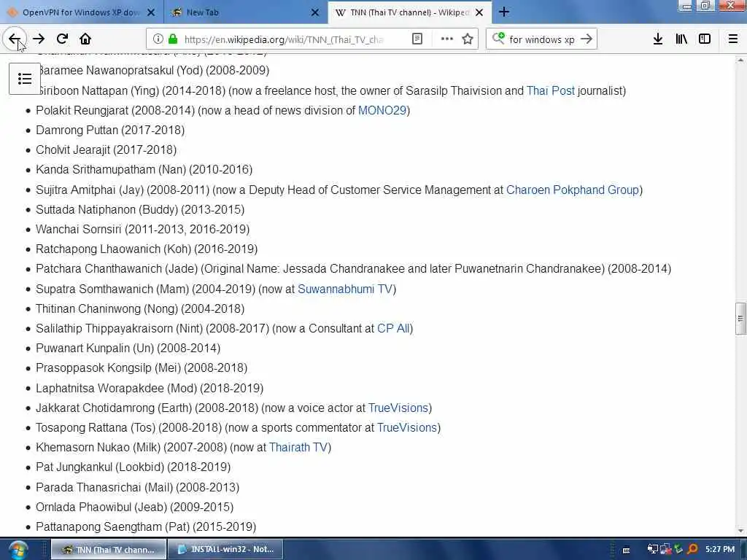Switch to the New Tab tab
Viewport: 747px width, 560px height.
(x=246, y=12)
